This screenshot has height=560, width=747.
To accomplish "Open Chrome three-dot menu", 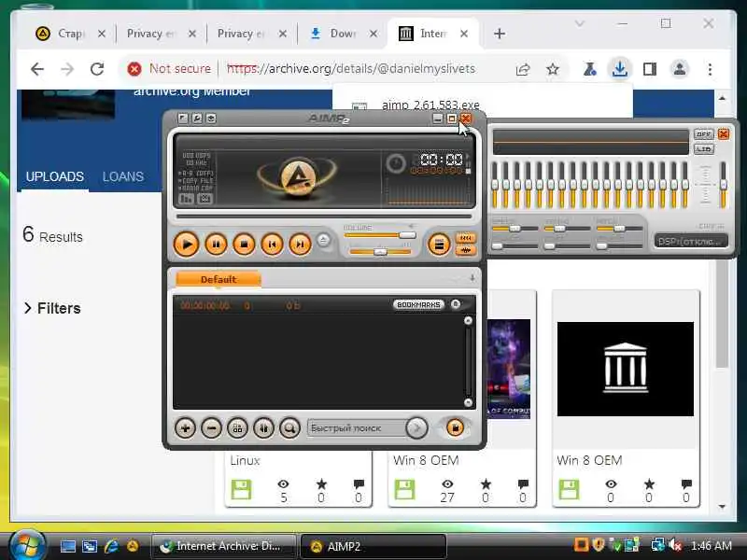I will point(710,69).
